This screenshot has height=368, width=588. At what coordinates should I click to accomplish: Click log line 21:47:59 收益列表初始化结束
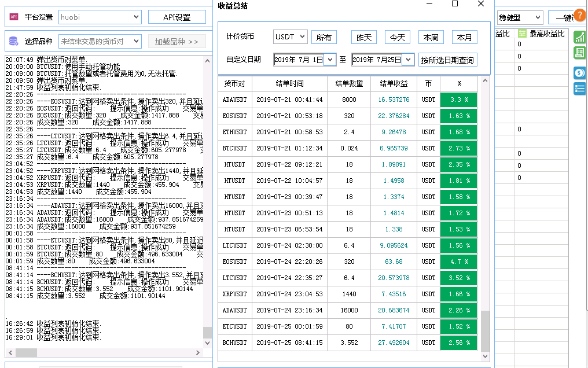click(x=53, y=88)
